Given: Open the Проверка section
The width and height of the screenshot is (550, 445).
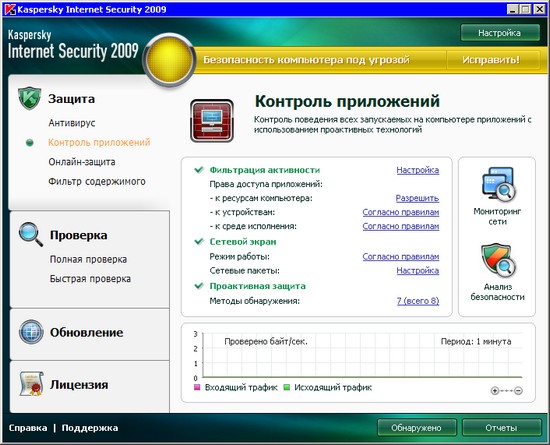Looking at the screenshot, I should coord(79,235).
